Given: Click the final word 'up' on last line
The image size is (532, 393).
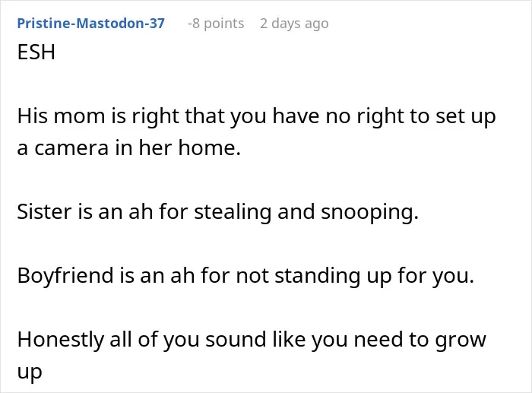Looking at the screenshot, I should tap(30, 372).
